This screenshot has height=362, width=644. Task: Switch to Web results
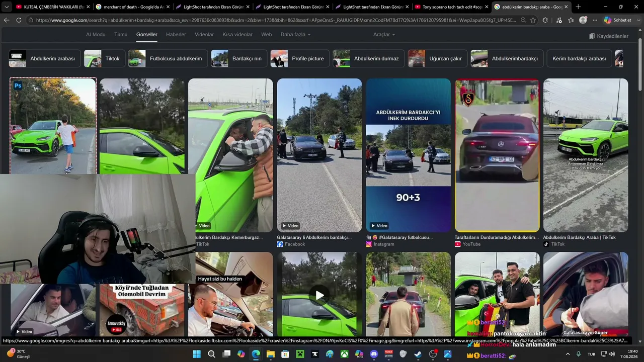point(266,35)
